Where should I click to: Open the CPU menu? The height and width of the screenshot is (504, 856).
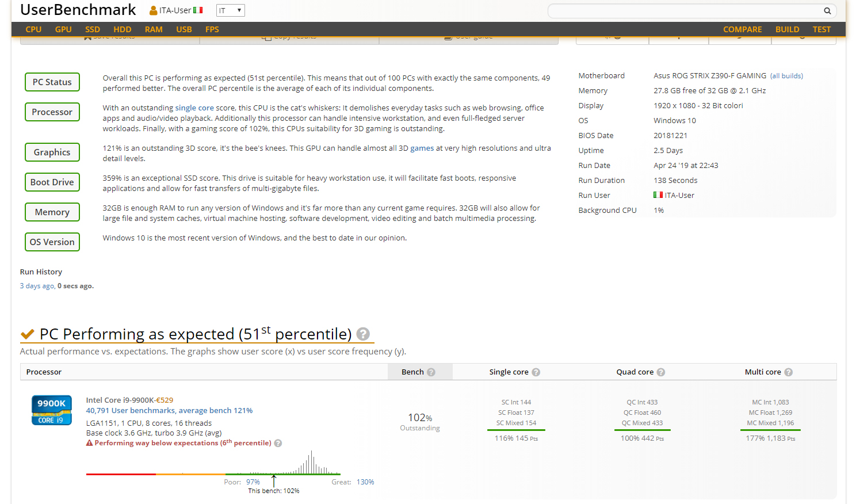pos(33,29)
